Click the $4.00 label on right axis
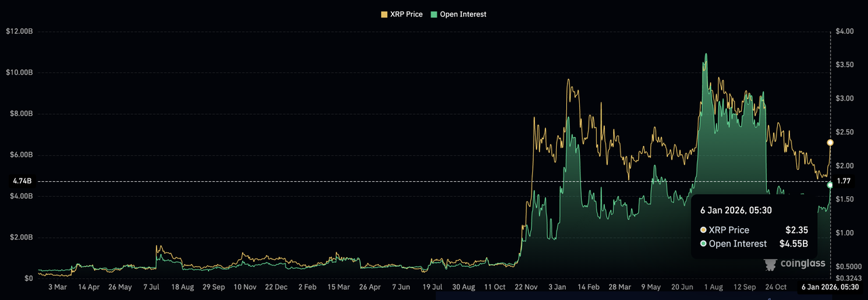868x300 pixels. [x=845, y=31]
